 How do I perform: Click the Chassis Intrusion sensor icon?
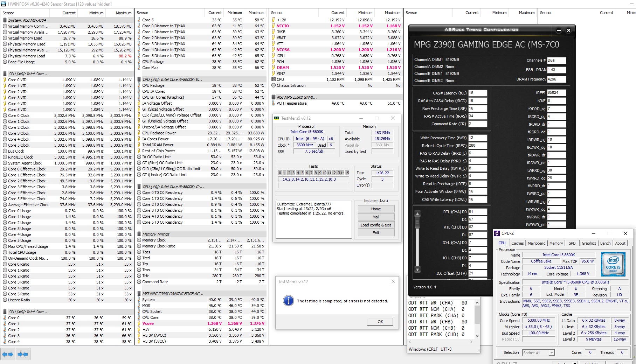point(274,85)
